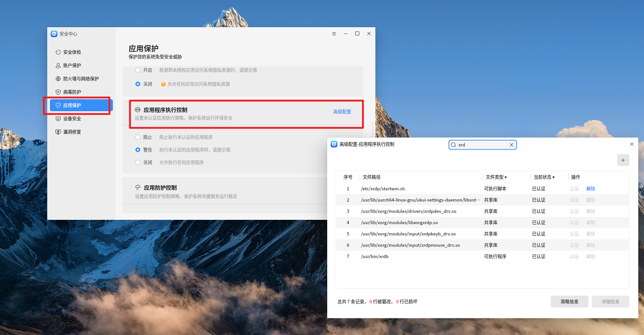Select 关闭 under 应用程序执行控制

pyautogui.click(x=138, y=163)
